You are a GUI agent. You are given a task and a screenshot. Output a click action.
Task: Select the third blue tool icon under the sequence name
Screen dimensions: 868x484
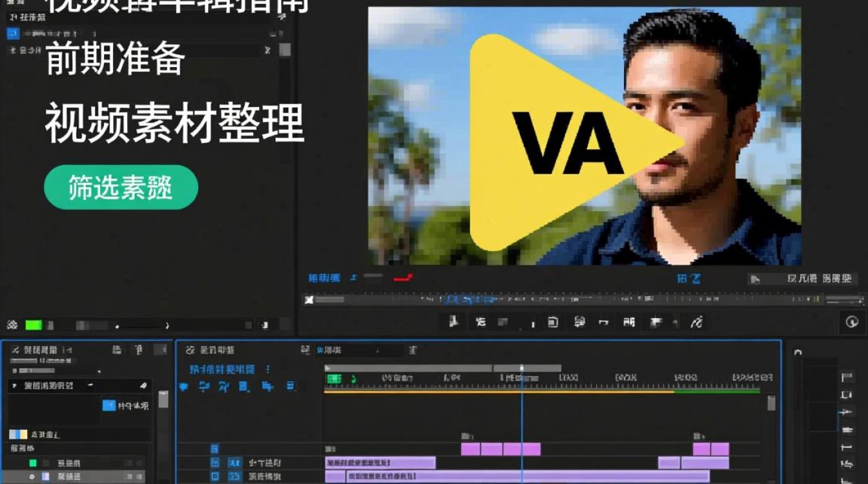pos(224,387)
